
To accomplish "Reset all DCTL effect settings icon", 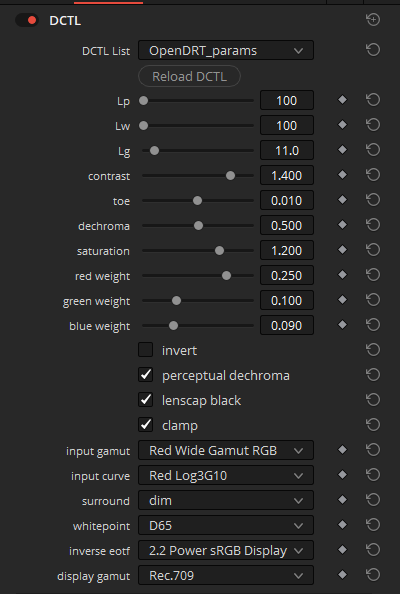I will point(373,19).
